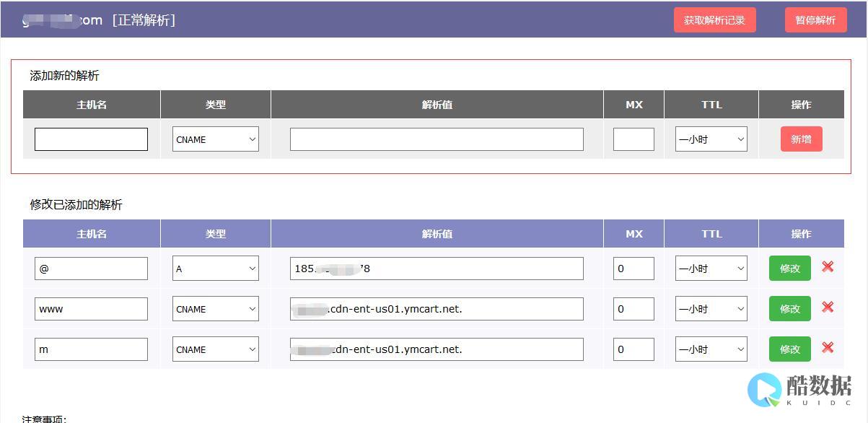
Task: Open type dropdown for the m record
Action: (x=216, y=349)
